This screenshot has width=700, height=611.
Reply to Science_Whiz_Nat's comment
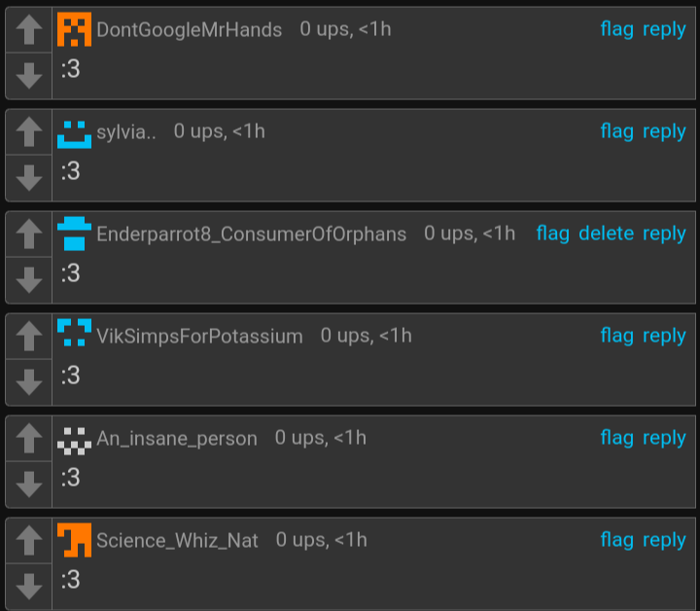664,540
